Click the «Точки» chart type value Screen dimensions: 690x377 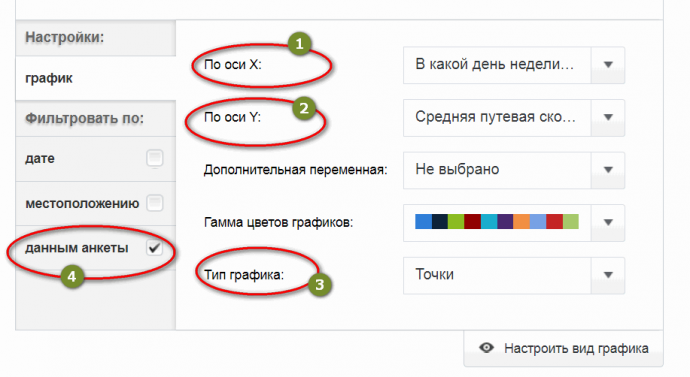[434, 275]
